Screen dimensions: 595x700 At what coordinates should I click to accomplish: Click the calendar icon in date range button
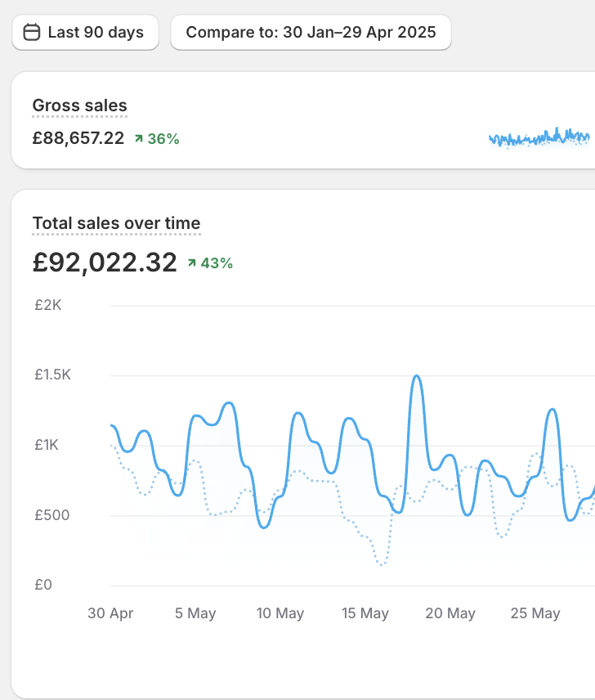[32, 33]
